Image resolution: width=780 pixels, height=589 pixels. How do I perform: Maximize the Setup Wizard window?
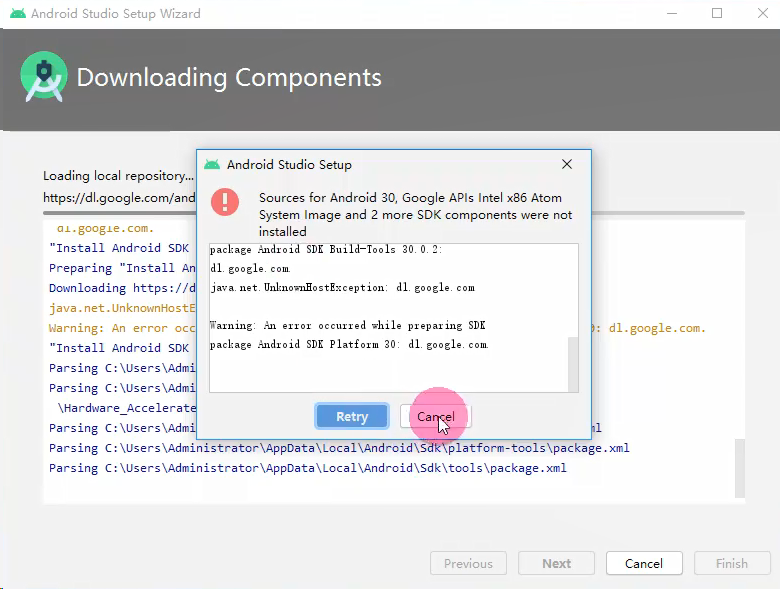[717, 13]
